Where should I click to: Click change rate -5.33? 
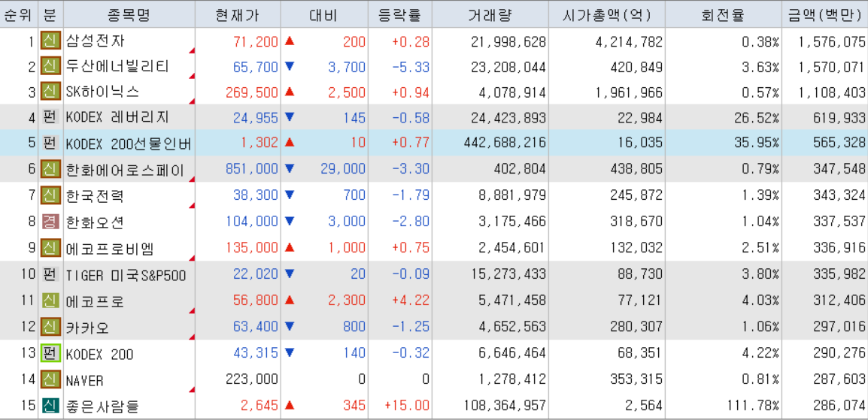point(411,68)
